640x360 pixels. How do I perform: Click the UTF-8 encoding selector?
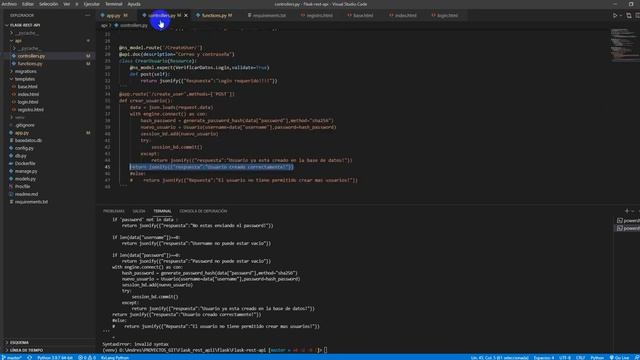(565, 358)
